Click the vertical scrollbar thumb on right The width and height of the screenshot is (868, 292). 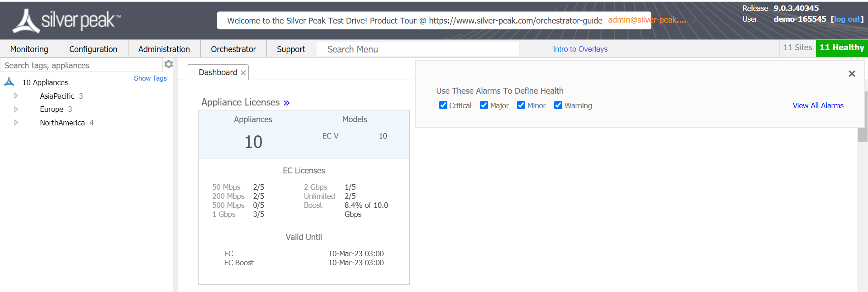(x=863, y=116)
